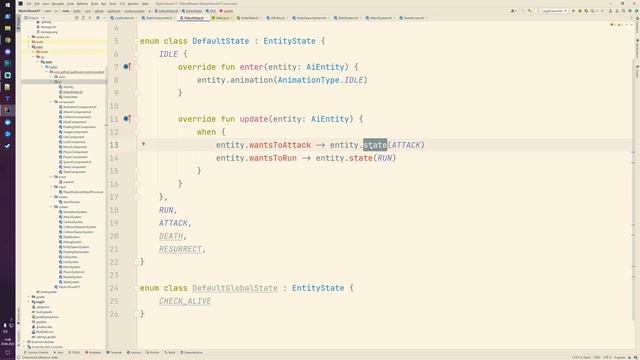The image size is (640, 360).
Task: Click the Windows Start button
Action: click(7, 5)
